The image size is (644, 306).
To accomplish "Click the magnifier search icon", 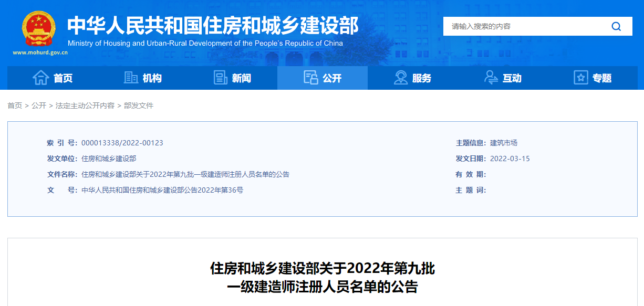I will (616, 26).
